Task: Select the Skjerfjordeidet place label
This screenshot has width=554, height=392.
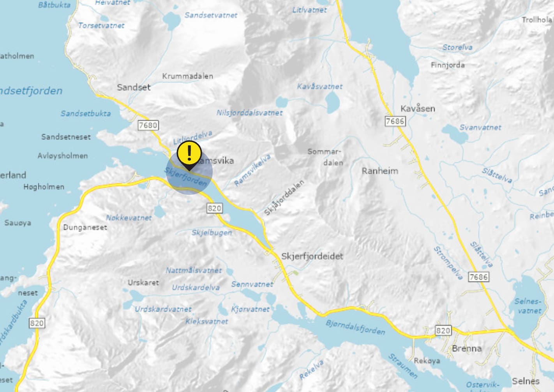Action: pos(312,256)
